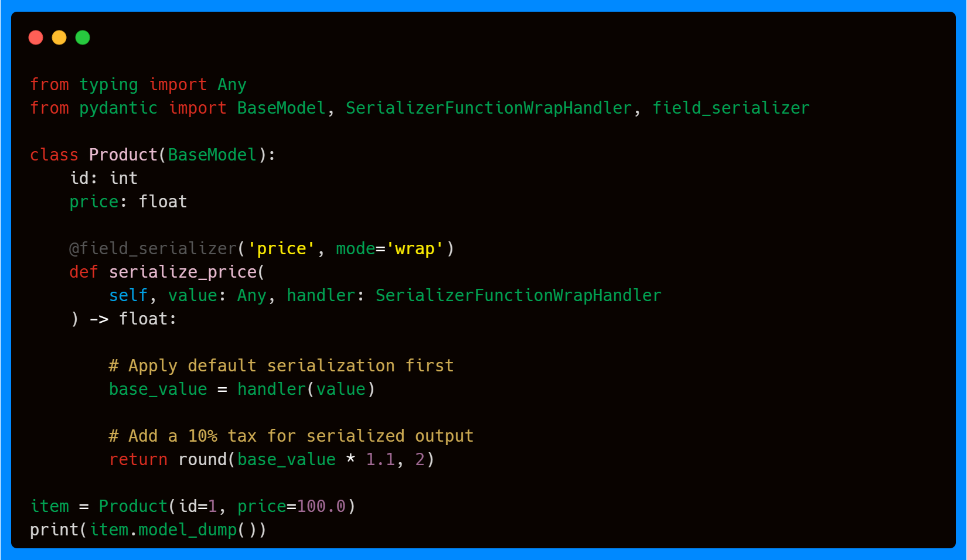This screenshot has height=560, width=967.
Task: Click the red close dot
Action: 36,37
